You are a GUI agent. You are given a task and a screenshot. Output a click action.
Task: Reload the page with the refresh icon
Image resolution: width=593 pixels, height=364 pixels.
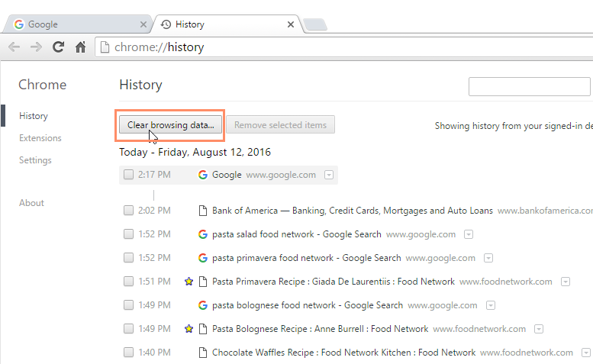[x=58, y=47]
